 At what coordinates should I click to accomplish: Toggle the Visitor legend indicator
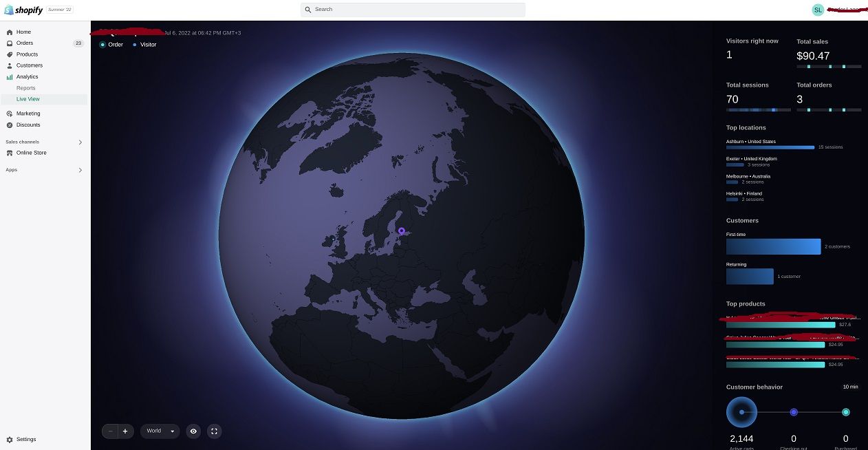(135, 45)
